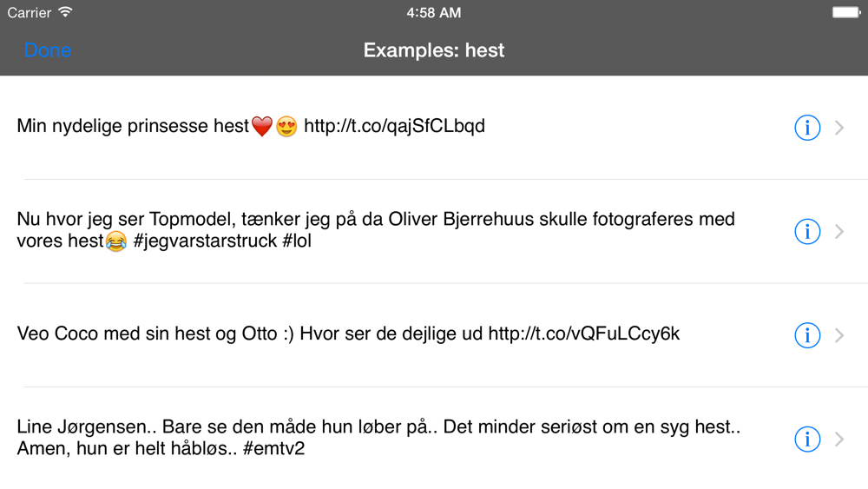
Task: Tap the #jegvarstarstruck hashtag
Action: pos(204,241)
